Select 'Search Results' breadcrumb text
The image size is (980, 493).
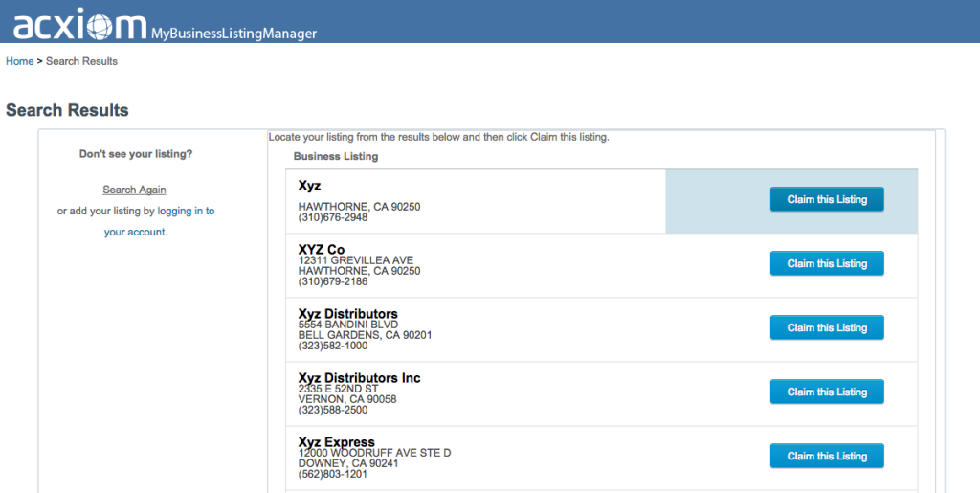click(x=81, y=61)
